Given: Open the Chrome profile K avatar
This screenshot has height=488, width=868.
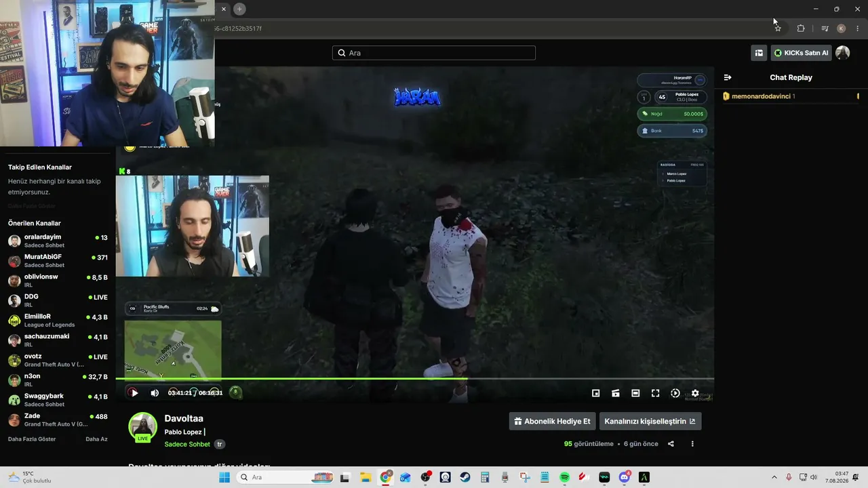Looking at the screenshot, I should [x=842, y=28].
